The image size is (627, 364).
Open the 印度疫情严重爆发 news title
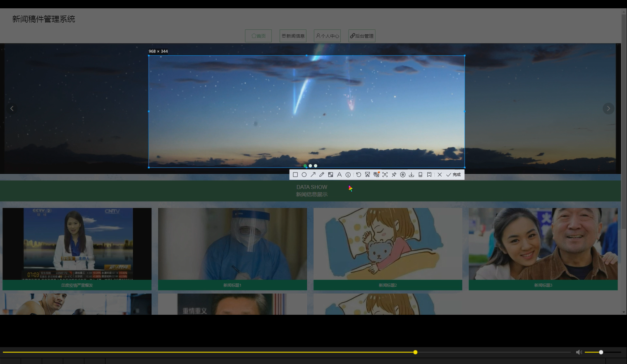pyautogui.click(x=77, y=285)
